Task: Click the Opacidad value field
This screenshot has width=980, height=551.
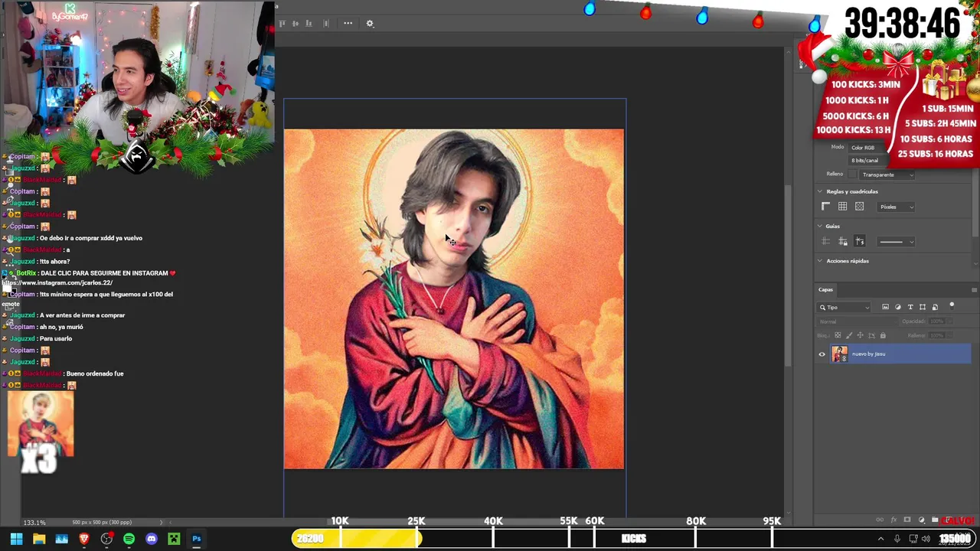Action: coord(937,321)
